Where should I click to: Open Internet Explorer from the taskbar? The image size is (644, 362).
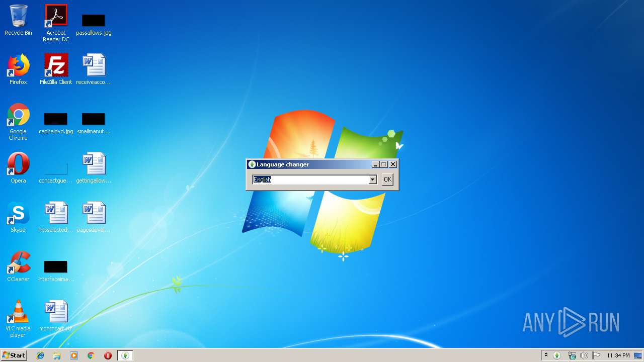[x=40, y=355]
